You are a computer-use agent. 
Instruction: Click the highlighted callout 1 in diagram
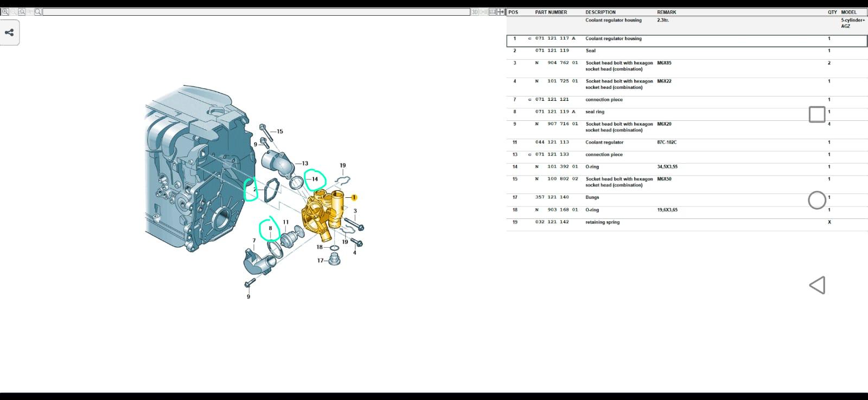354,197
